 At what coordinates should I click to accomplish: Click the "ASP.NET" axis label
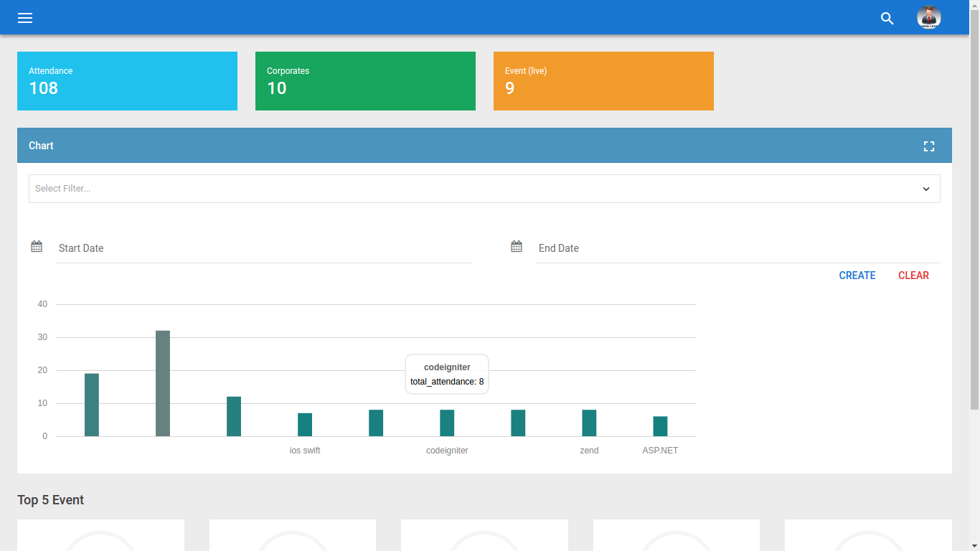pos(660,451)
